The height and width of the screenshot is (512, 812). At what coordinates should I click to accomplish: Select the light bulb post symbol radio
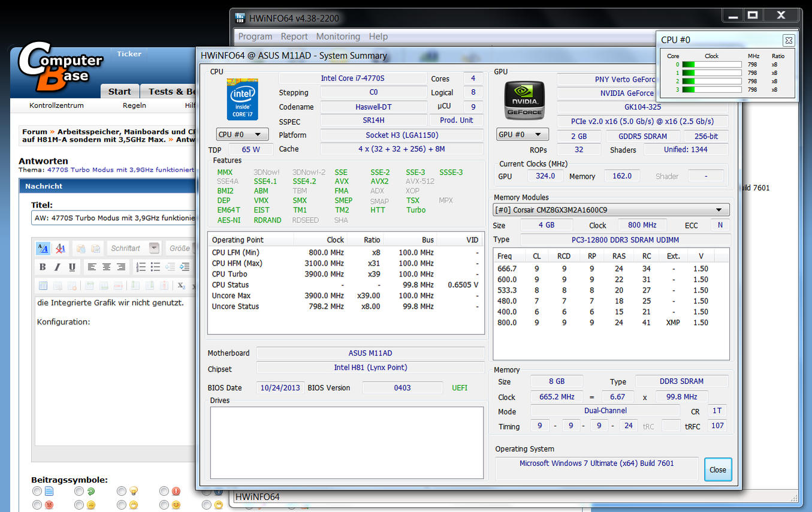tap(122, 491)
